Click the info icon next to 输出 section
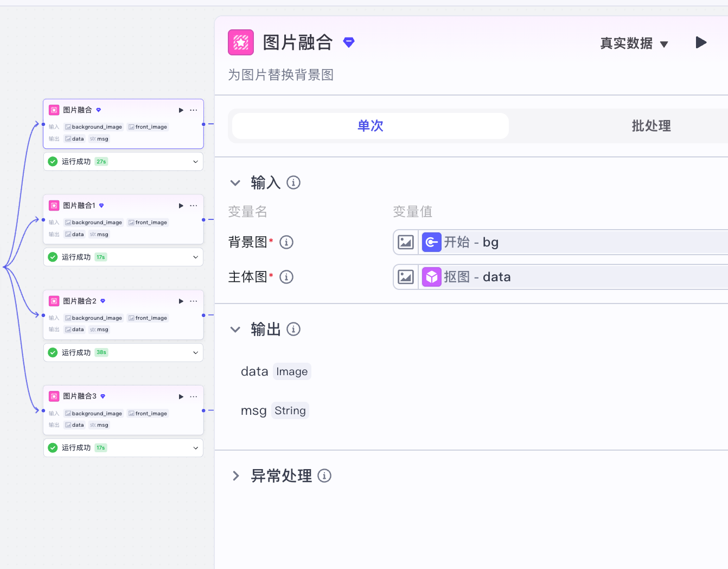 click(293, 329)
